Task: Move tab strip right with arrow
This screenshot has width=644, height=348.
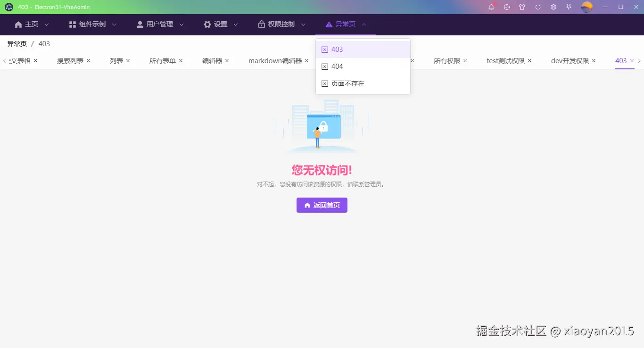Action: 639,61
